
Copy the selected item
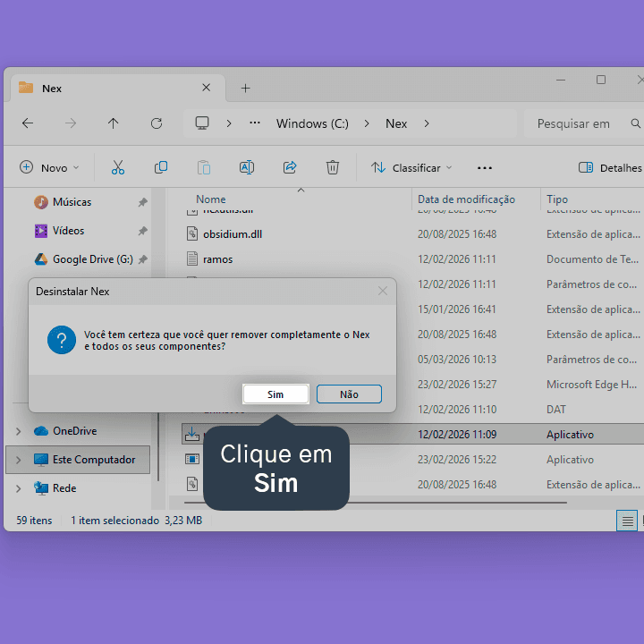click(x=161, y=167)
